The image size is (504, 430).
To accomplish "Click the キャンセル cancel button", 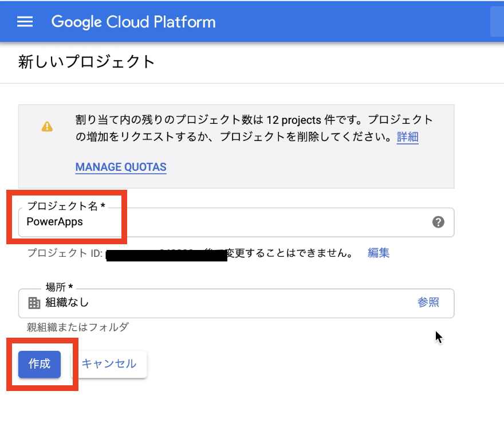I will 109,364.
